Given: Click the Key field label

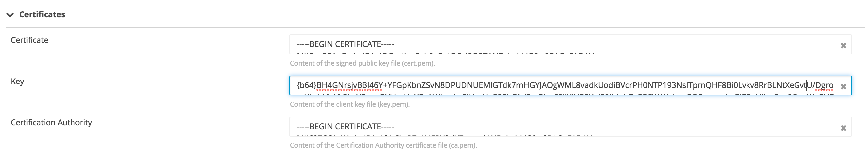Looking at the screenshot, I should (x=17, y=81).
